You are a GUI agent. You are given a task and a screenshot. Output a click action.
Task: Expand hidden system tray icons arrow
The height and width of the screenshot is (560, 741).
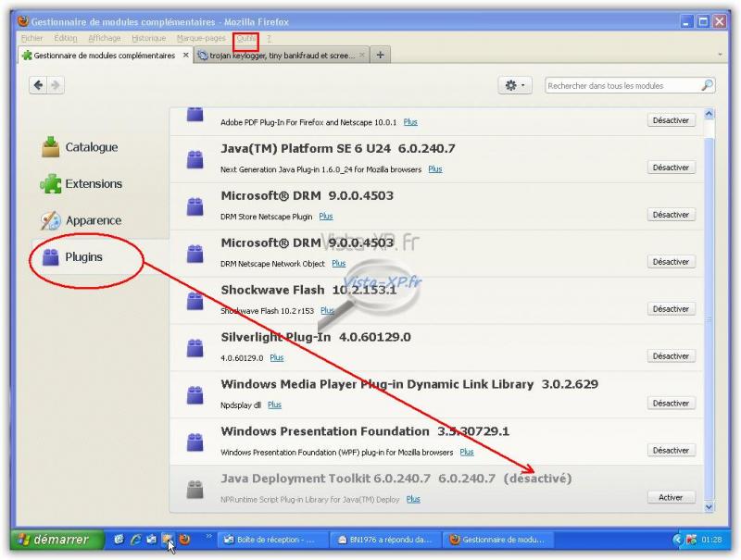coord(677,540)
